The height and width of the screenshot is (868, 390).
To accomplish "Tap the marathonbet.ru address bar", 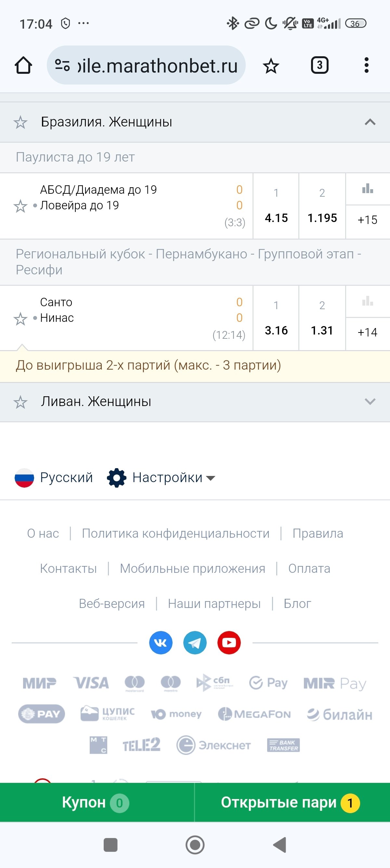I will click(x=147, y=65).
